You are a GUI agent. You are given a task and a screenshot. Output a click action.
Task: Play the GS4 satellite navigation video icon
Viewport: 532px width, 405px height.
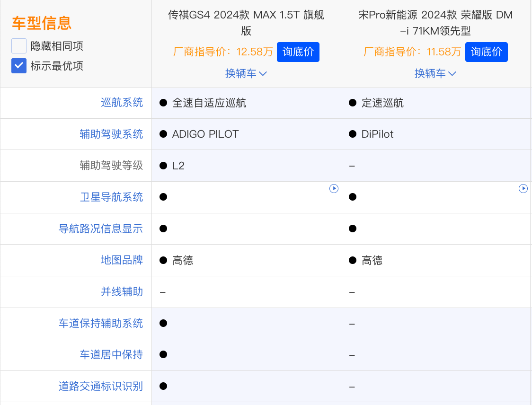click(x=334, y=189)
